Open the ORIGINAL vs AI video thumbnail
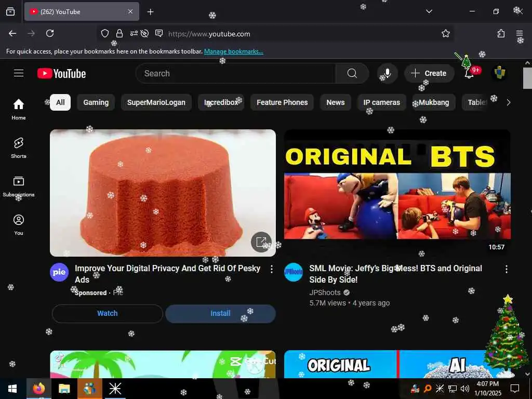 [397, 364]
